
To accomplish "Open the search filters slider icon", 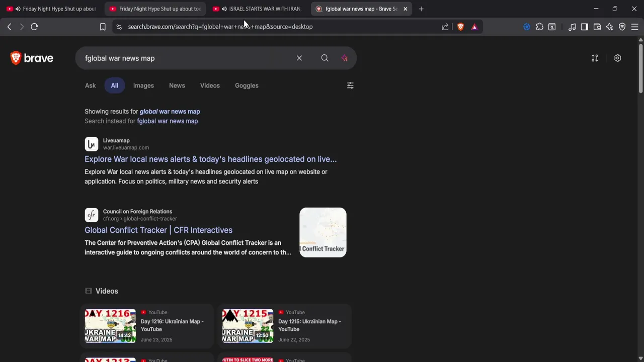I will point(350,85).
